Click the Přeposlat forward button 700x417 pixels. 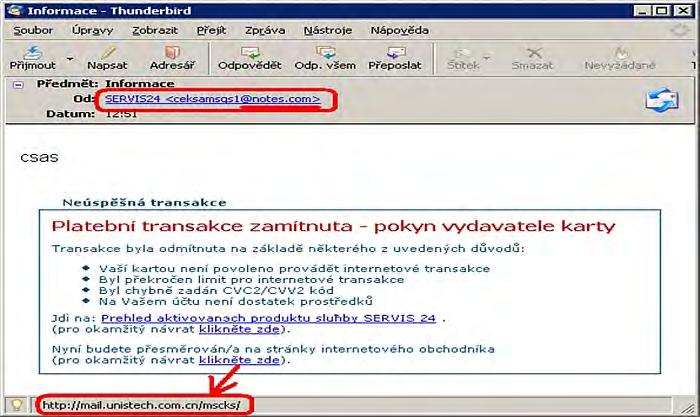[395, 58]
